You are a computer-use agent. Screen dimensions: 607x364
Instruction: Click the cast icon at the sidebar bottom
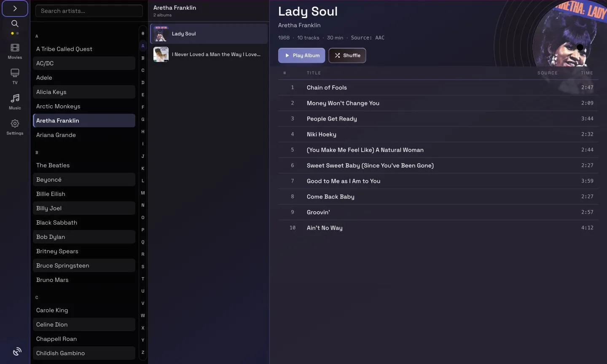pos(17,352)
